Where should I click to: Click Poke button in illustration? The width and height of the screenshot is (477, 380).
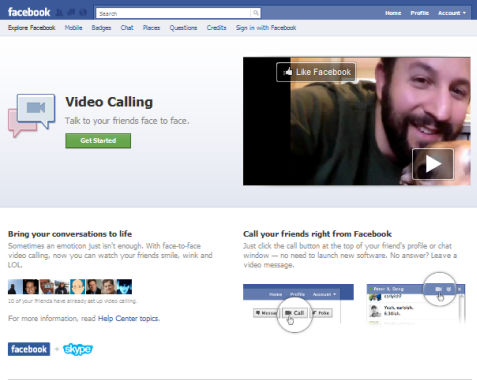coord(321,313)
